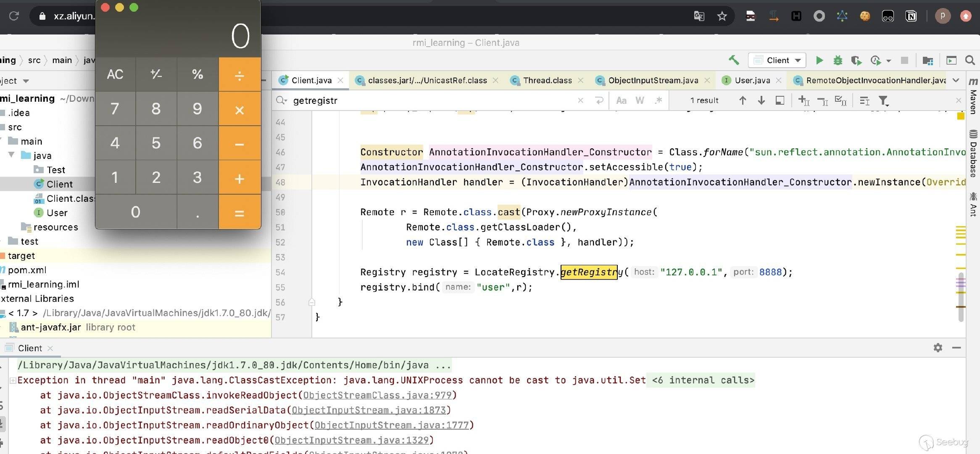The height and width of the screenshot is (454, 980).
Task: Open Run panel settings gear
Action: 938,348
